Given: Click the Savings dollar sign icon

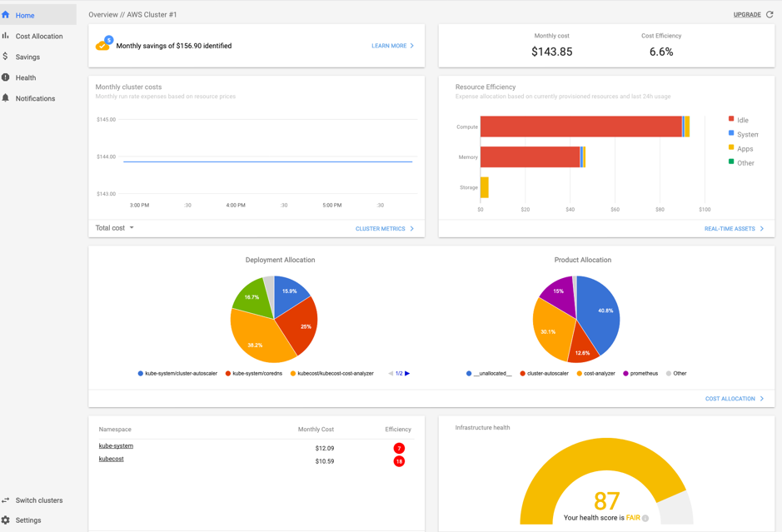Looking at the screenshot, I should tap(6, 57).
